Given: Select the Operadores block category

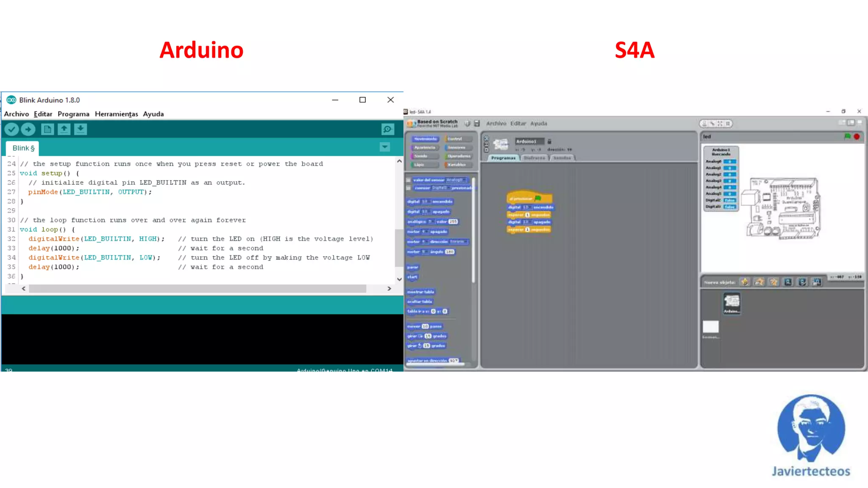Looking at the screenshot, I should coord(459,156).
